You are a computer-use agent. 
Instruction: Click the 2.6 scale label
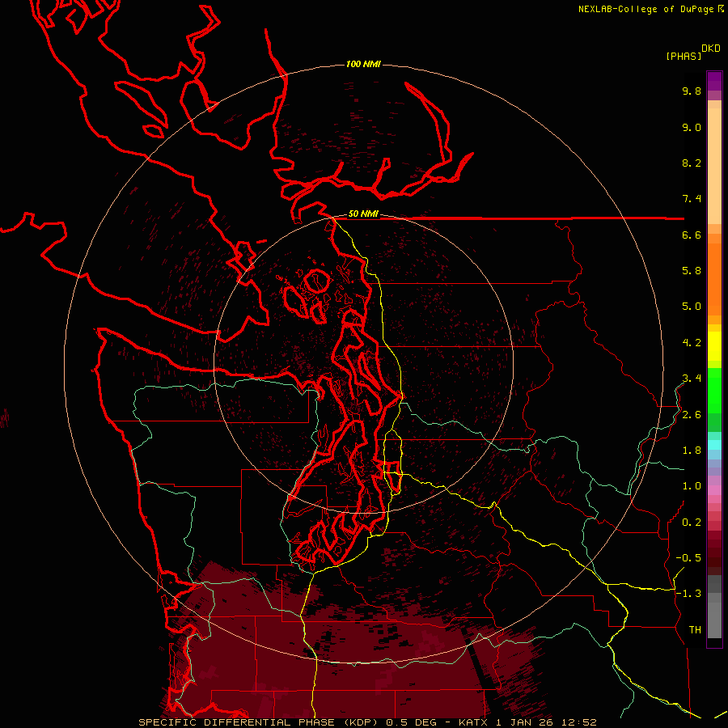(x=692, y=415)
